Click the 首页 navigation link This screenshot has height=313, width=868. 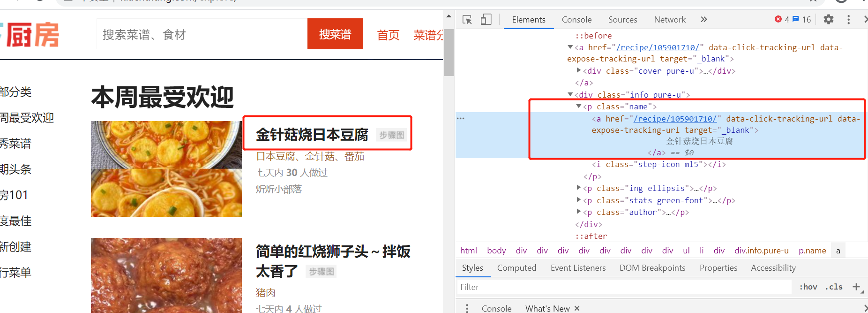(x=388, y=35)
